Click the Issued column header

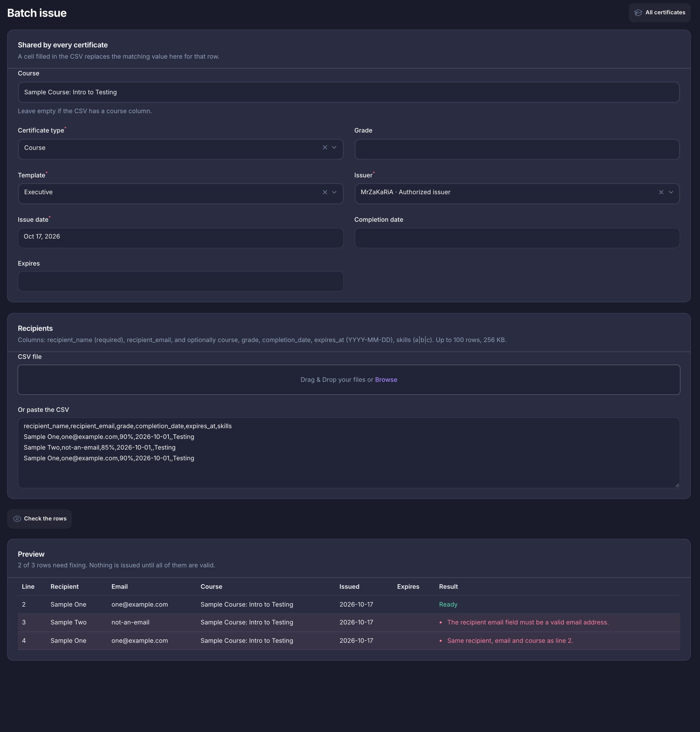click(349, 586)
